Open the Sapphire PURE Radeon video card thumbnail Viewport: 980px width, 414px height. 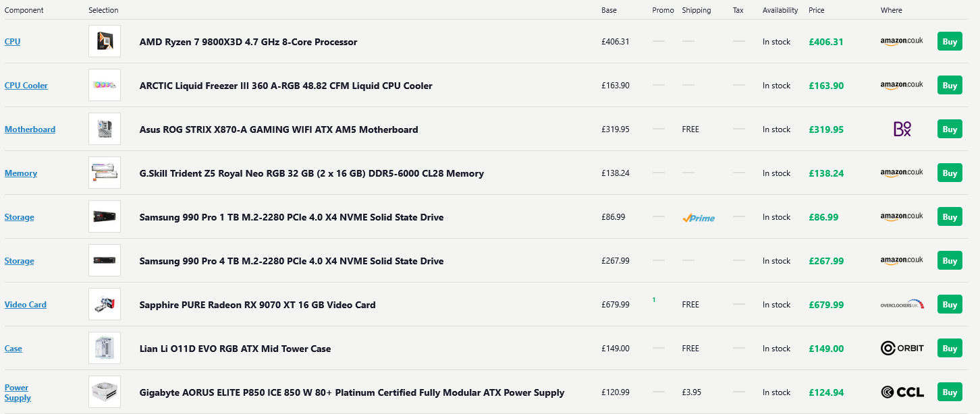coord(105,304)
